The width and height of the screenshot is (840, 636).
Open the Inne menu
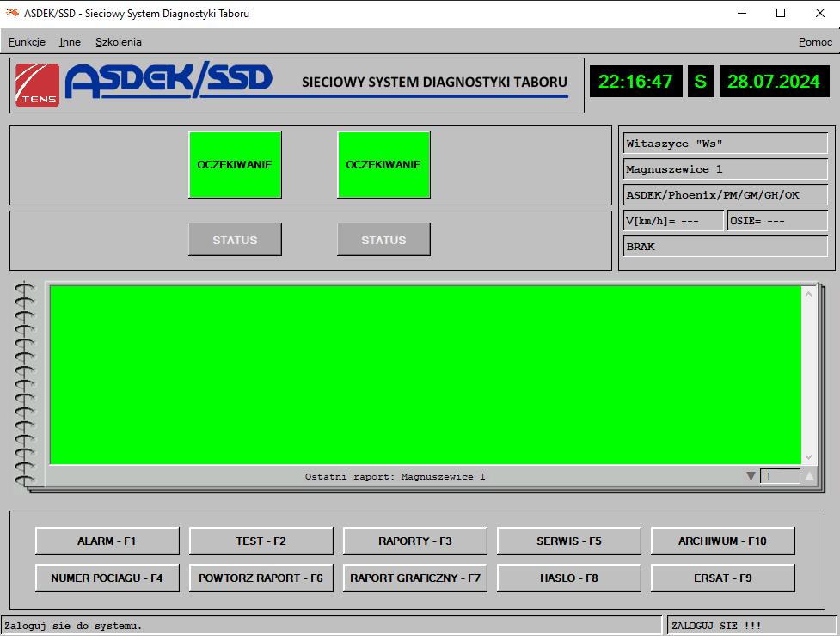pyautogui.click(x=70, y=41)
